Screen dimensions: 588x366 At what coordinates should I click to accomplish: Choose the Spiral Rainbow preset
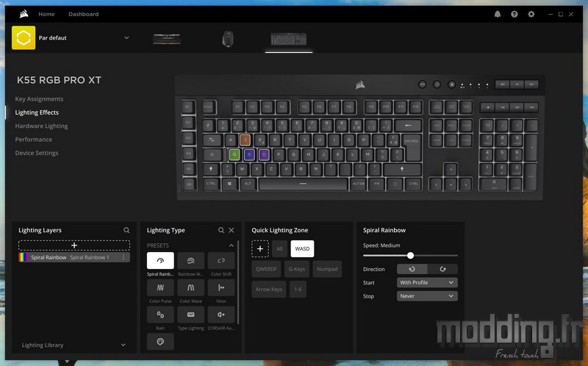(x=160, y=261)
